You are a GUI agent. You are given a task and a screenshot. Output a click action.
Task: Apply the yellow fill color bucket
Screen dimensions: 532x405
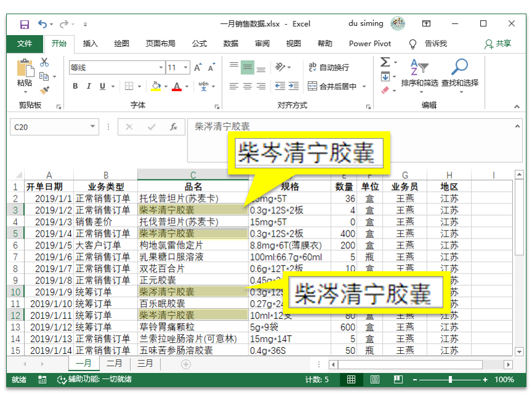pyautogui.click(x=156, y=86)
